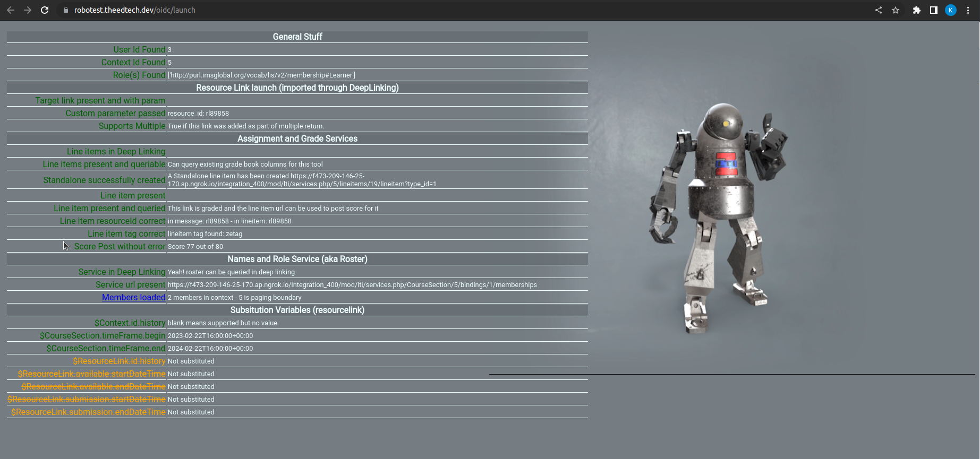
Task: Reload the page with refresh icon
Action: pos(45,10)
